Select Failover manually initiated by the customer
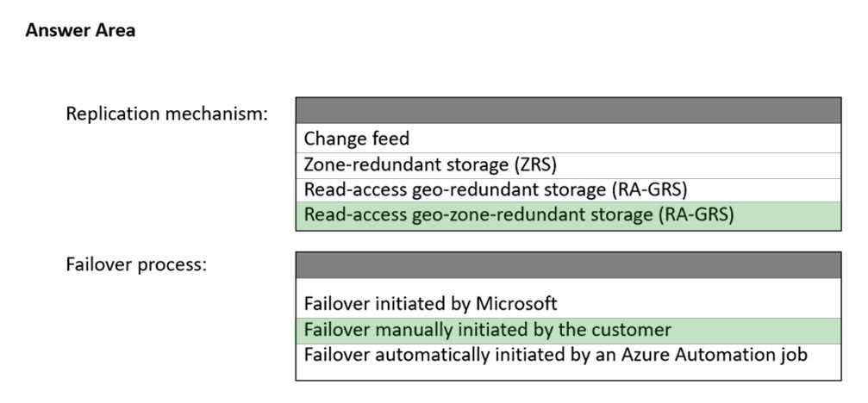The width and height of the screenshot is (868, 403). point(487,330)
